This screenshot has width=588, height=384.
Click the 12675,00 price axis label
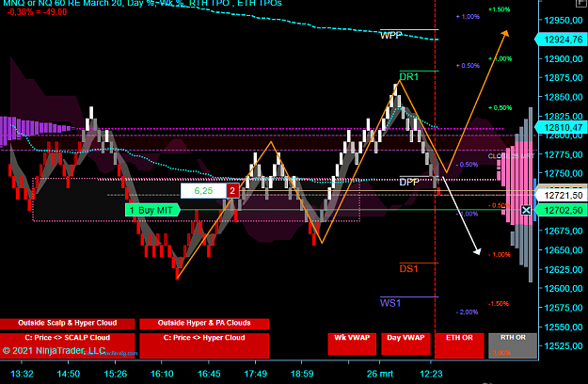click(564, 231)
